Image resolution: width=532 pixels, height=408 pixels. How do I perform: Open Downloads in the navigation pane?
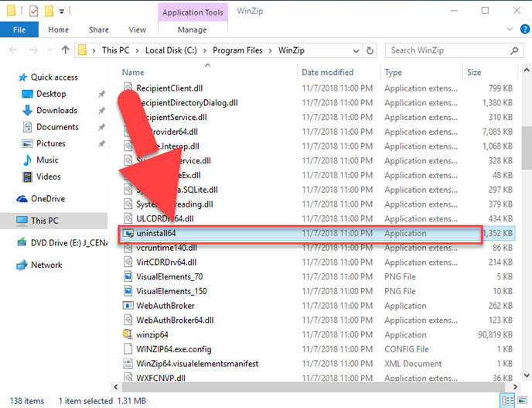pos(56,111)
